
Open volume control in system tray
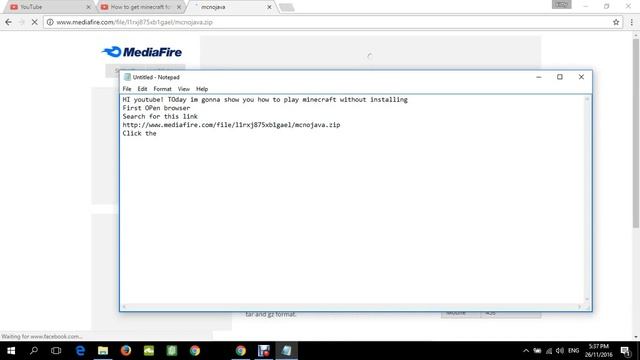click(560, 351)
